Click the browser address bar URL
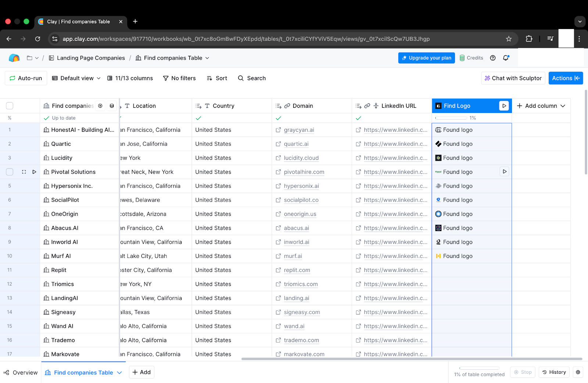The image size is (588, 383). point(246,39)
